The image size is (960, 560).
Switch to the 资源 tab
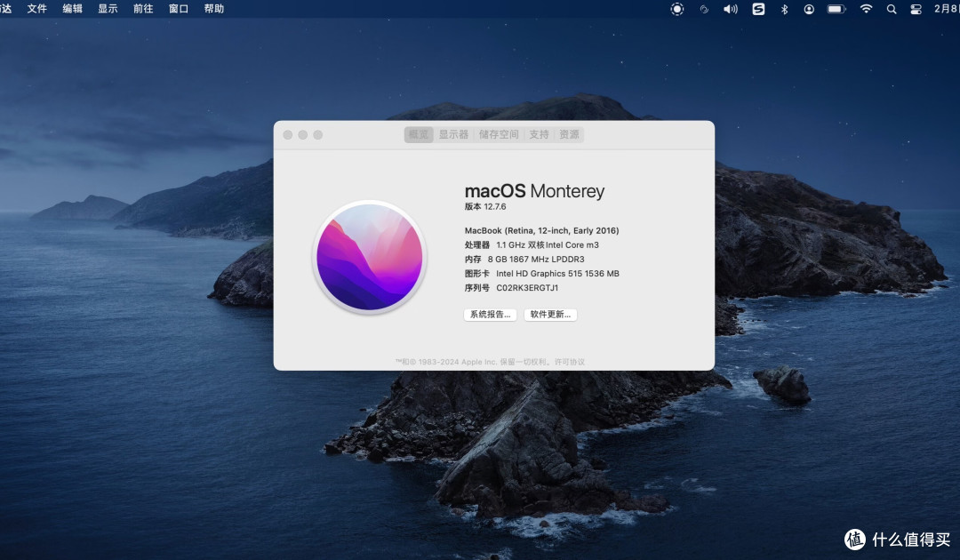[x=569, y=134]
